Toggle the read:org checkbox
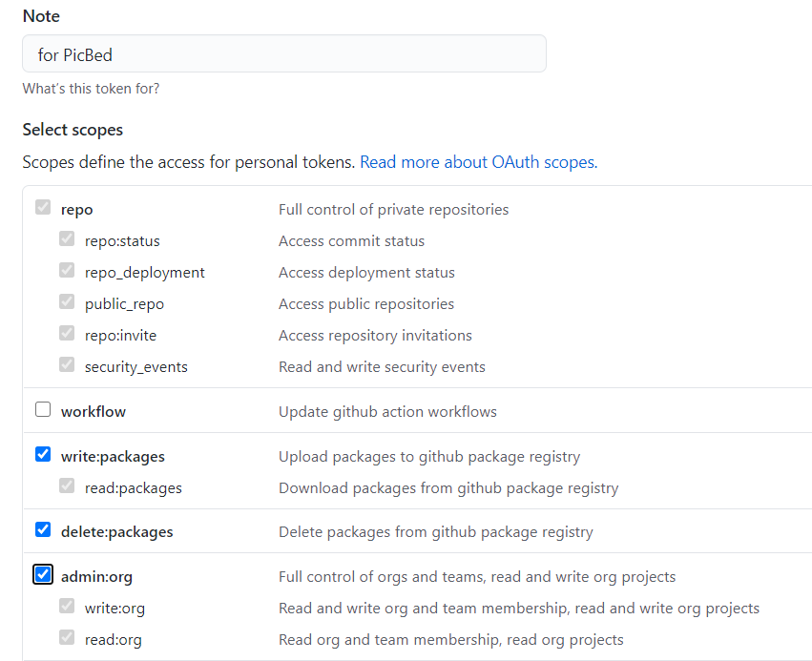Image resolution: width=812 pixels, height=661 pixels. (67, 637)
